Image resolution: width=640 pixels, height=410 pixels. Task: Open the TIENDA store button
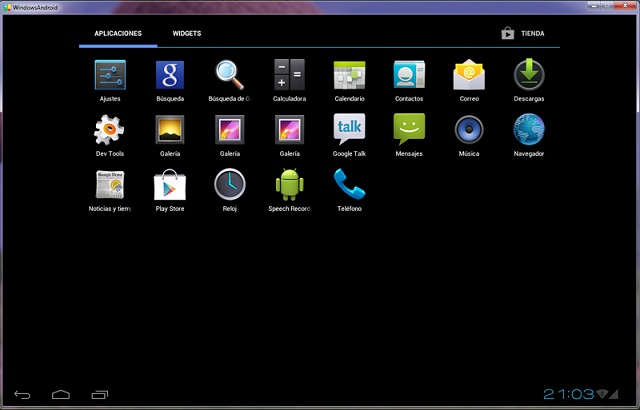click(523, 33)
